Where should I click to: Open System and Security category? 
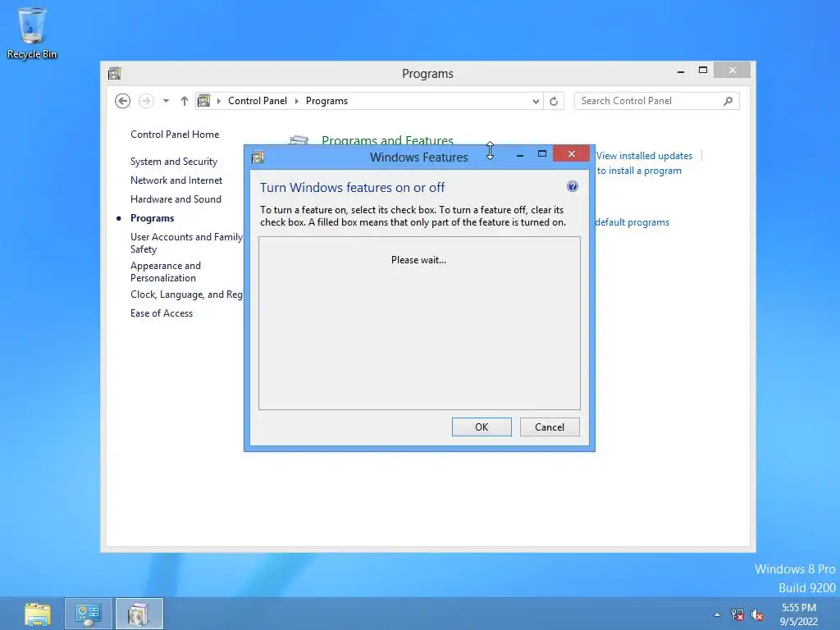pos(174,162)
